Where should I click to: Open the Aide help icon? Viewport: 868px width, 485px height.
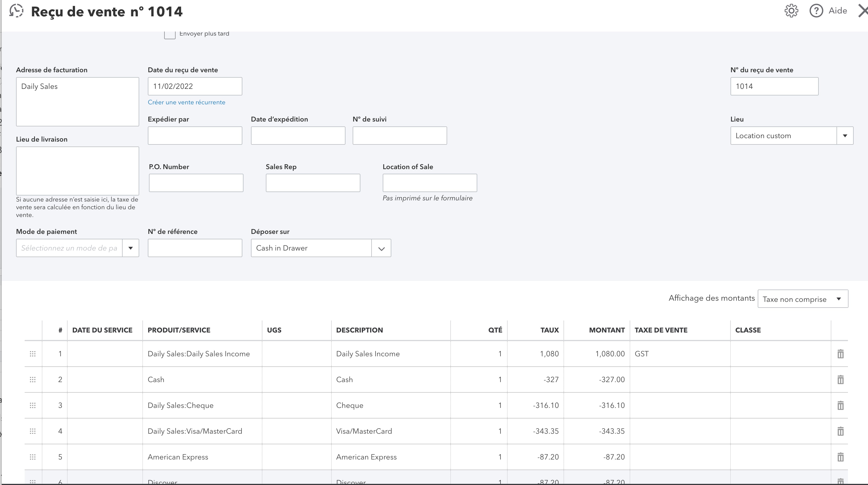coord(816,11)
